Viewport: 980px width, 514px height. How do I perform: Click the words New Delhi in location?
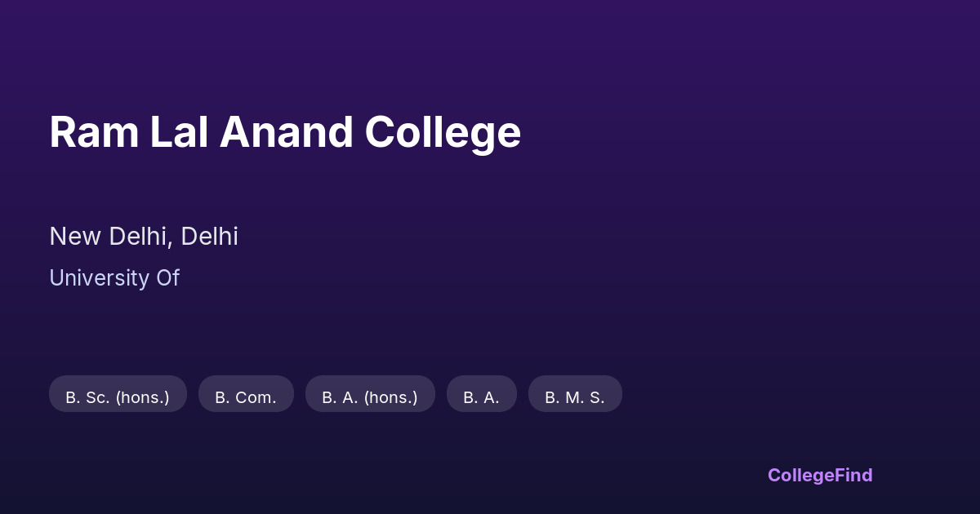click(109, 237)
